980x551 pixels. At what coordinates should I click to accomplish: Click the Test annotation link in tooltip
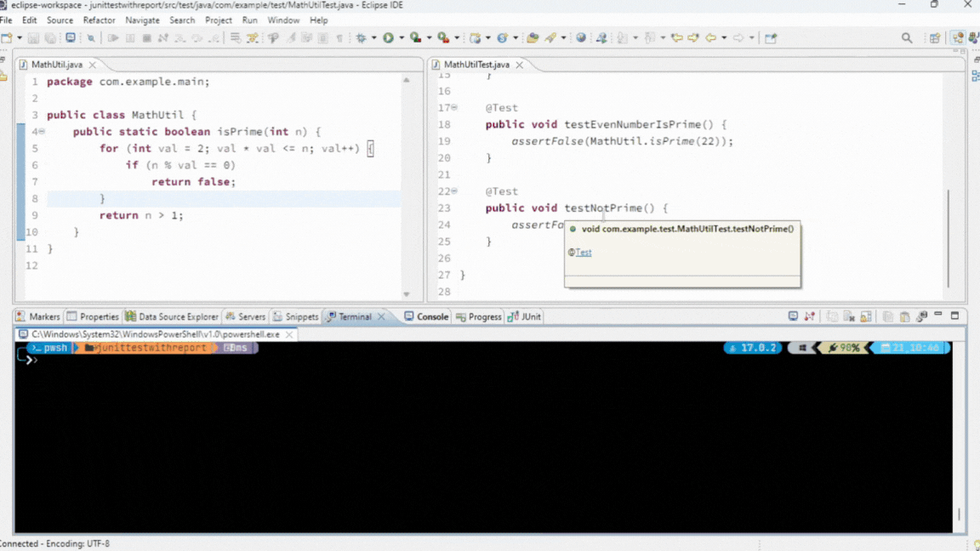(x=583, y=253)
